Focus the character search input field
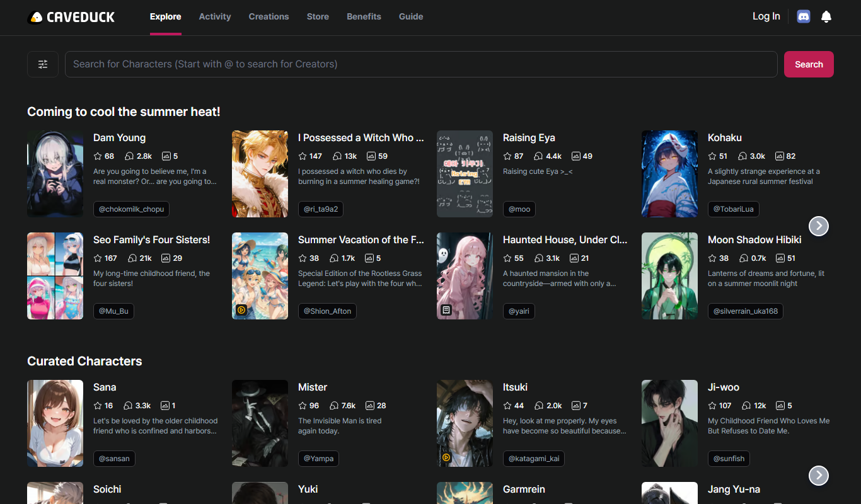Viewport: 861px width, 504px height. 421,64
